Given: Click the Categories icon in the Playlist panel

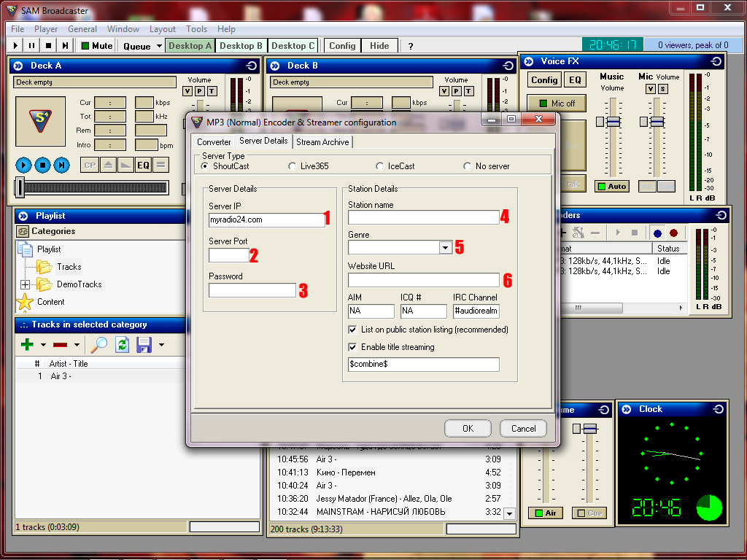Looking at the screenshot, I should 23,231.
